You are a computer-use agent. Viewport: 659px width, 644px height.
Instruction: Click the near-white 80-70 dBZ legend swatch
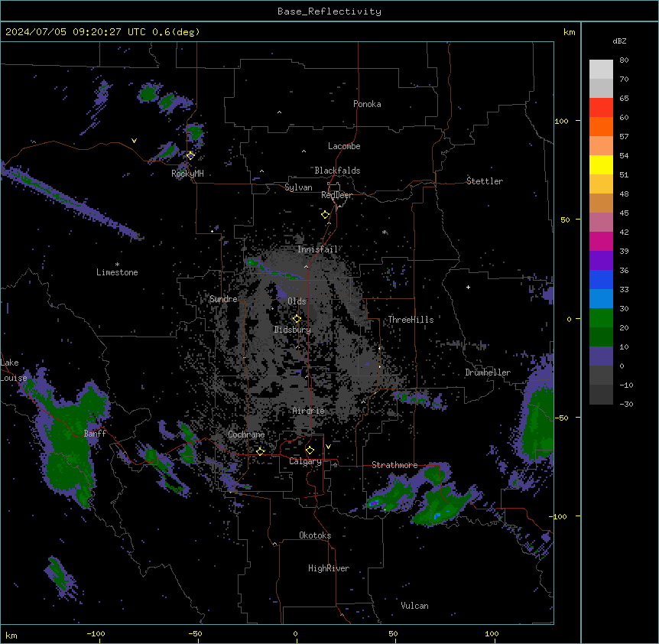(x=601, y=69)
